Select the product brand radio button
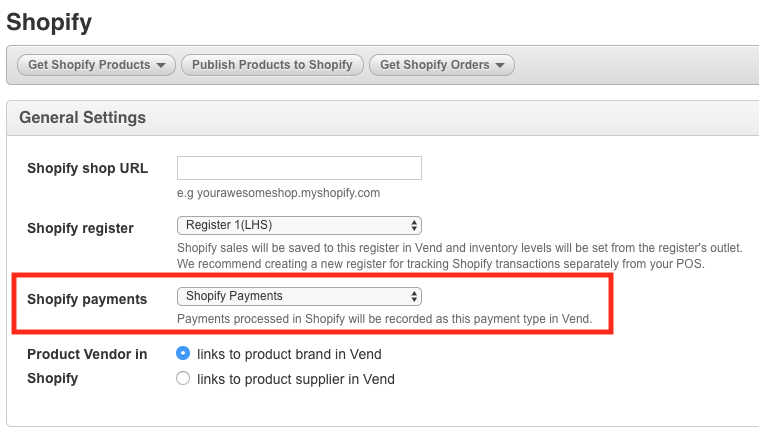This screenshot has width=759, height=432. tap(183, 353)
